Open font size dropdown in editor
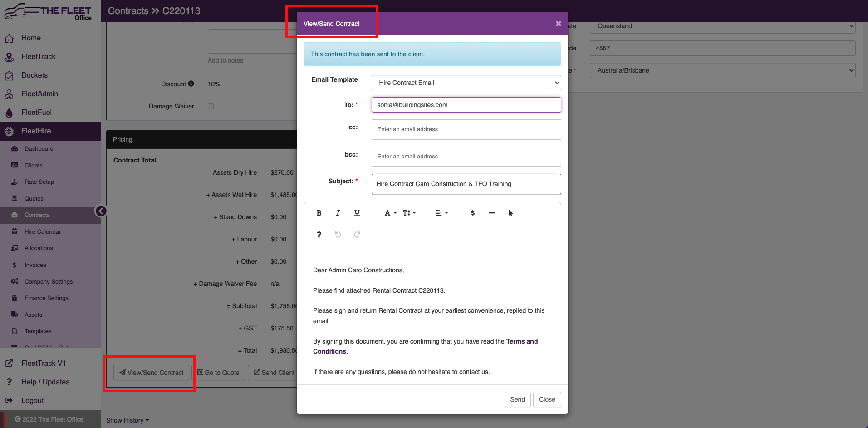Image resolution: width=868 pixels, height=428 pixels. (409, 213)
